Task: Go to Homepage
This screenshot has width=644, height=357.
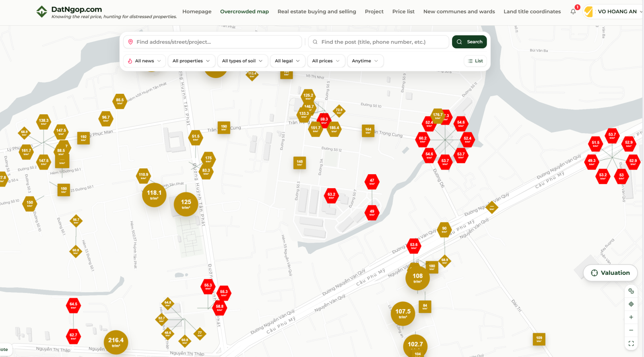Action: (x=197, y=12)
